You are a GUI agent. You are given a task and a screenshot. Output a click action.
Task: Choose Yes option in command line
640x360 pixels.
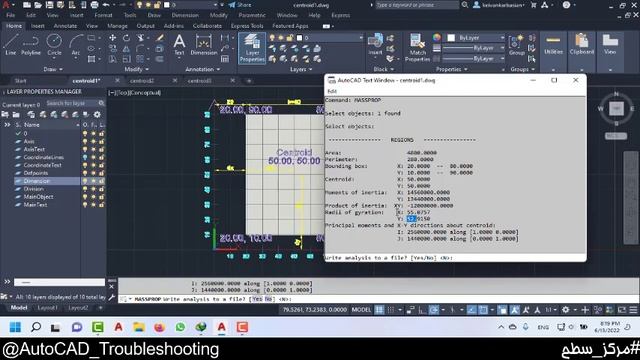click(257, 299)
